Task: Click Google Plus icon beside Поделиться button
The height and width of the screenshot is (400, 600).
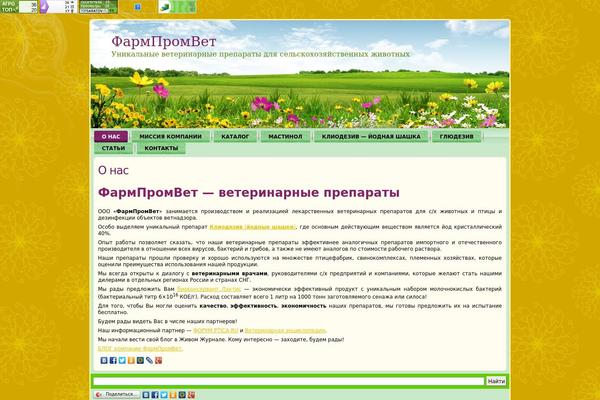Action: (191, 395)
